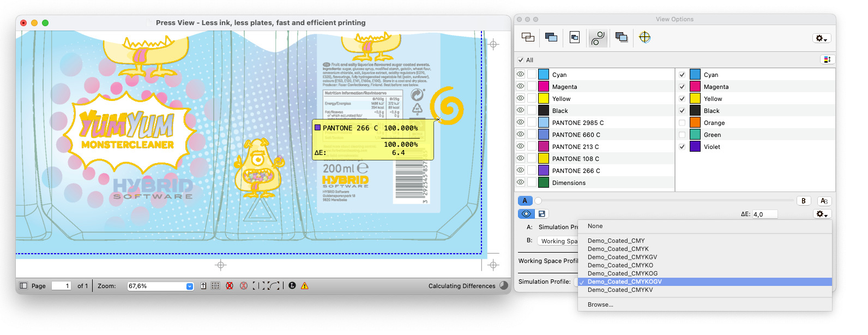Click the Orange ink color swatch

[x=695, y=122]
